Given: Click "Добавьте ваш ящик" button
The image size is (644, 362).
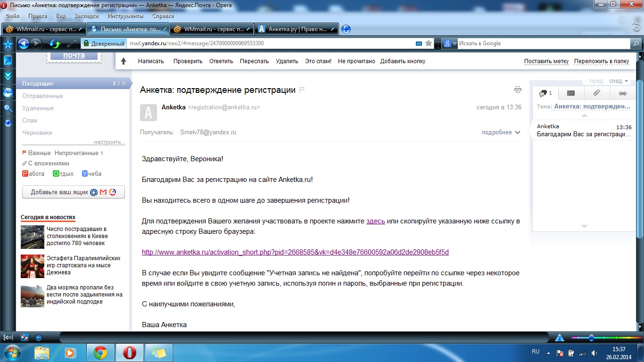Looking at the screenshot, I should [x=74, y=192].
